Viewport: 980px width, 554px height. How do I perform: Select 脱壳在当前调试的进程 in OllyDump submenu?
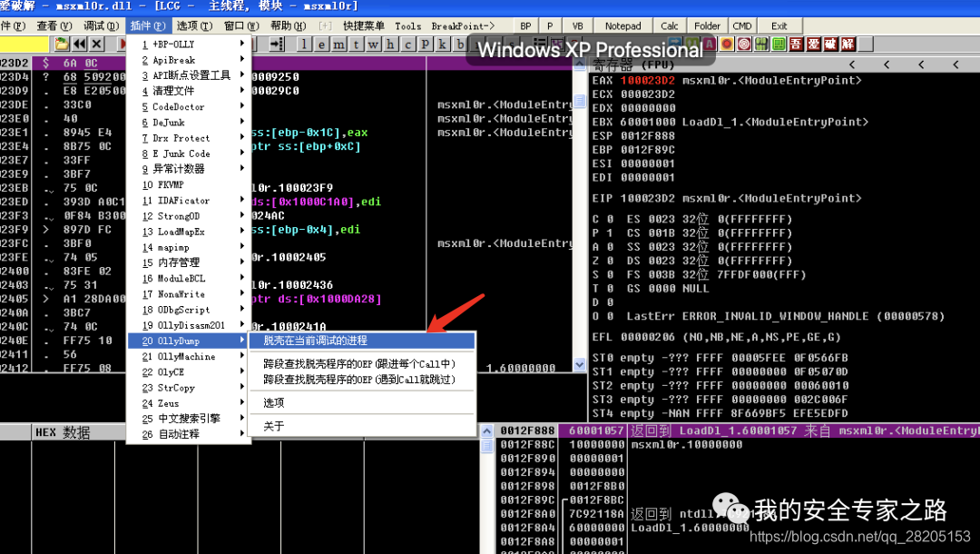click(x=362, y=341)
